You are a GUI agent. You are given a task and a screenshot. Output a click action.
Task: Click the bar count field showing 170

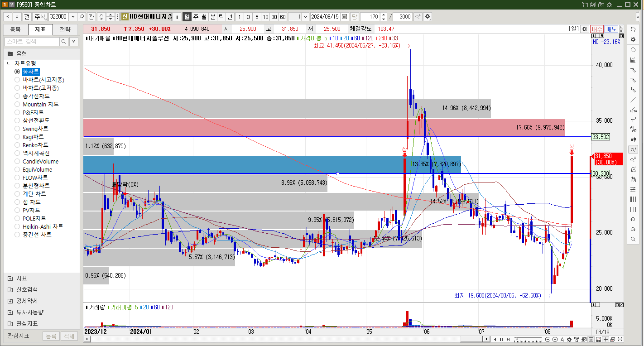click(x=370, y=16)
